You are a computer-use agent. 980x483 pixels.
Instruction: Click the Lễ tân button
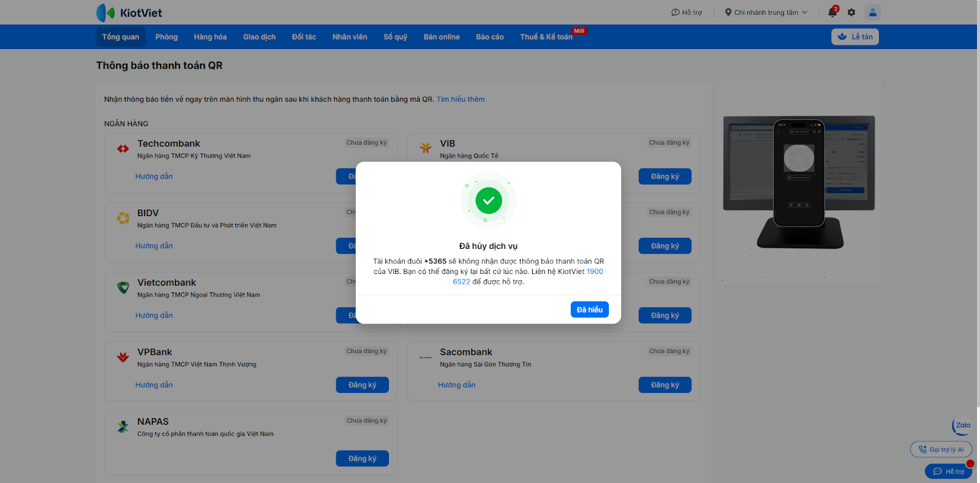tap(855, 37)
